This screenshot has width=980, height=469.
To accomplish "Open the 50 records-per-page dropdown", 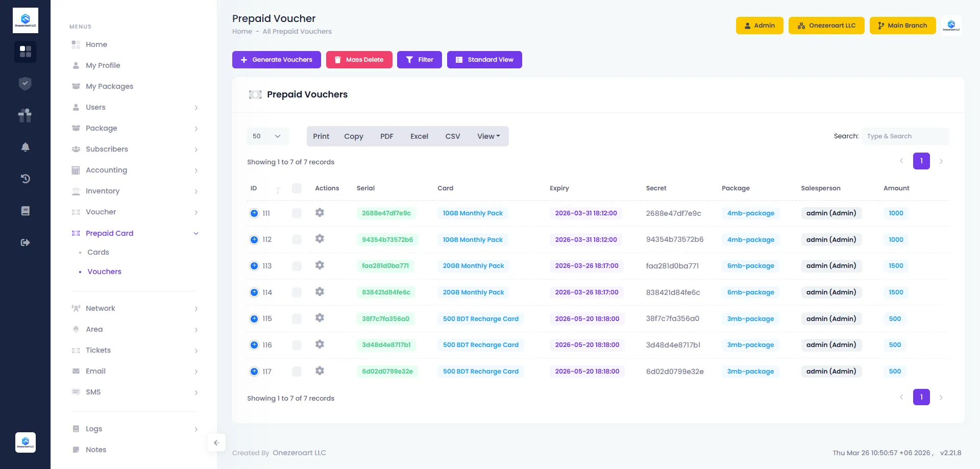I will pyautogui.click(x=267, y=136).
